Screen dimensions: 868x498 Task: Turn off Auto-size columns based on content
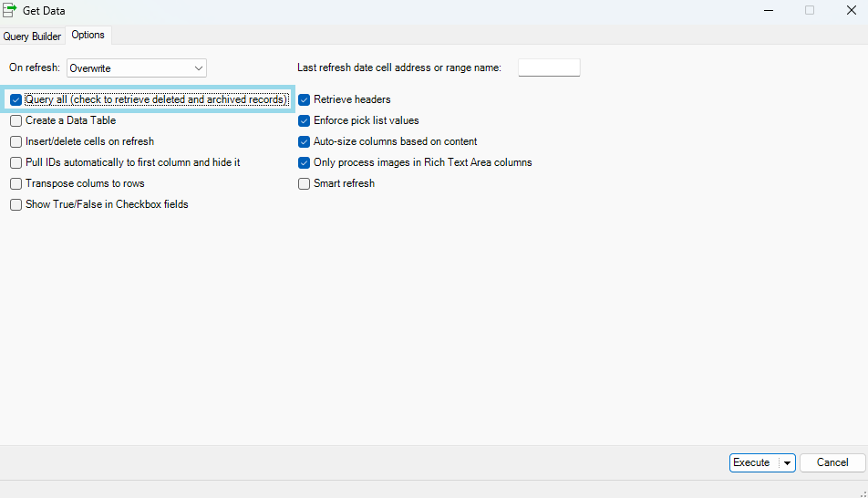(305, 141)
